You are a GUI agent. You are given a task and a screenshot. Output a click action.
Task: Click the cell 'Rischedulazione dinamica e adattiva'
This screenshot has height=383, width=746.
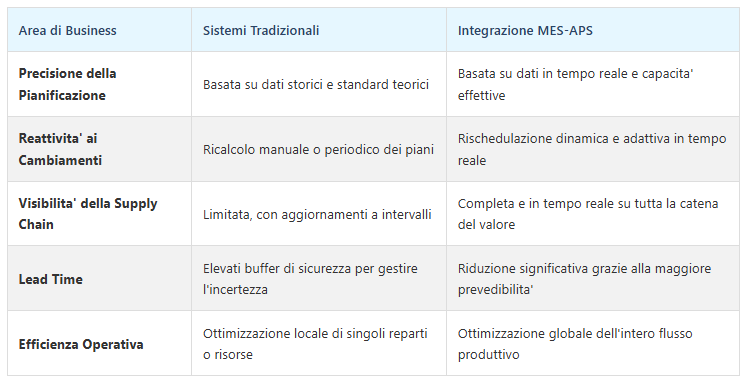point(592,149)
